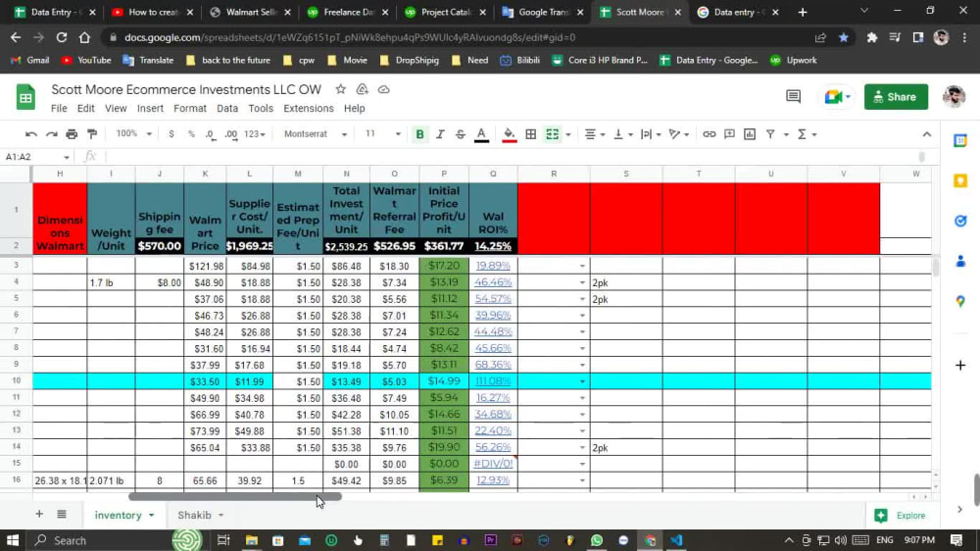The height and width of the screenshot is (551, 980).
Task: Open the Data menu
Action: coord(227,108)
